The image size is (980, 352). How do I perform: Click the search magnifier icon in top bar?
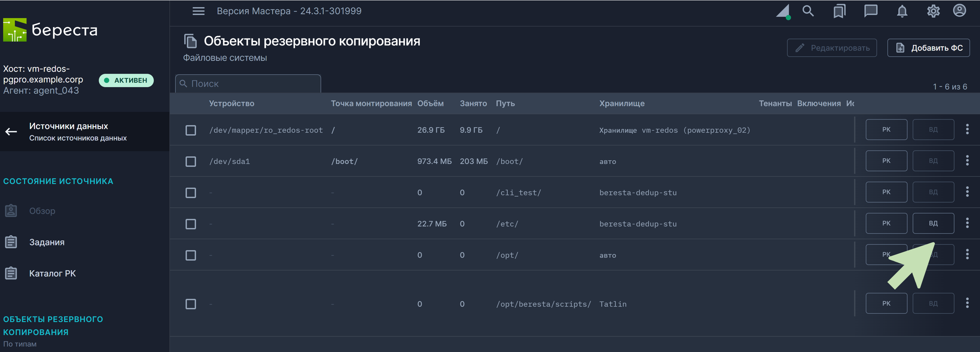808,11
